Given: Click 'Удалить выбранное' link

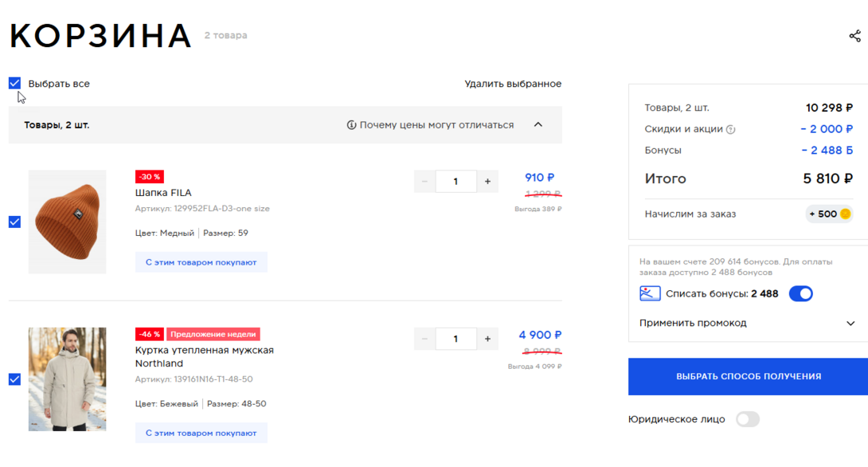Looking at the screenshot, I should point(513,84).
